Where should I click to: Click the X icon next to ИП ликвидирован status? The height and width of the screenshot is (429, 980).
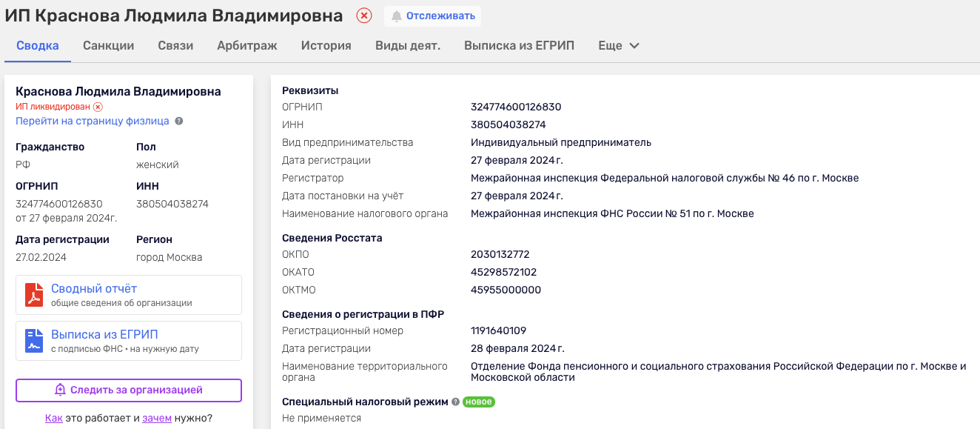98,106
